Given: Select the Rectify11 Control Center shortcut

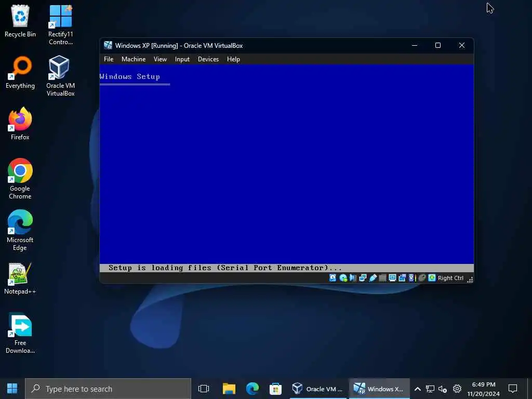Looking at the screenshot, I should pyautogui.click(x=60, y=25).
